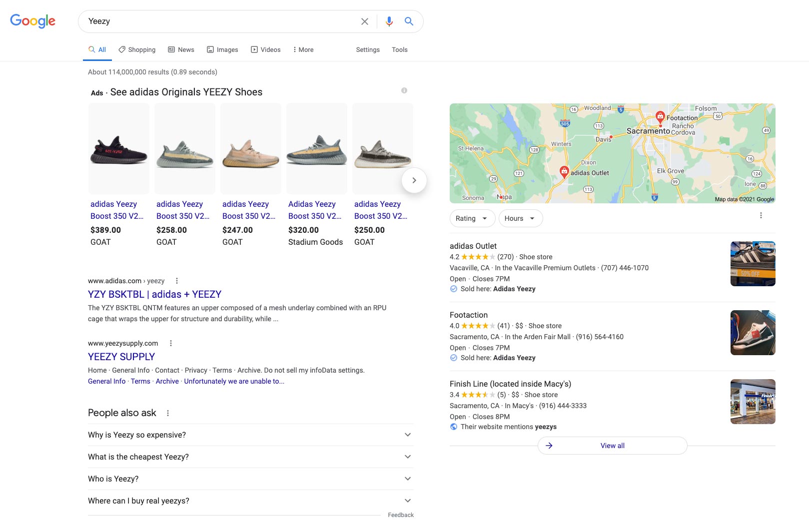Open the Footaction listing
Viewport: 809px width, 532px height.
point(469,315)
